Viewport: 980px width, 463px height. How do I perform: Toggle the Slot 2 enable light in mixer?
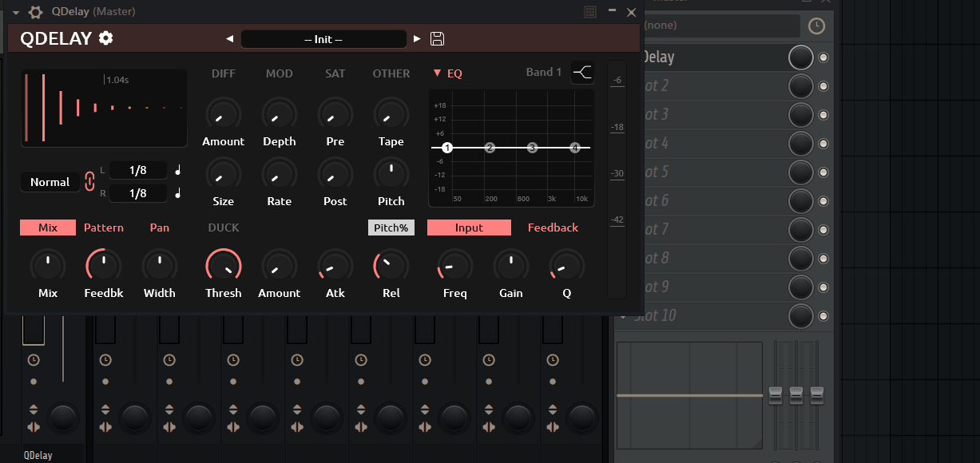[x=823, y=86]
